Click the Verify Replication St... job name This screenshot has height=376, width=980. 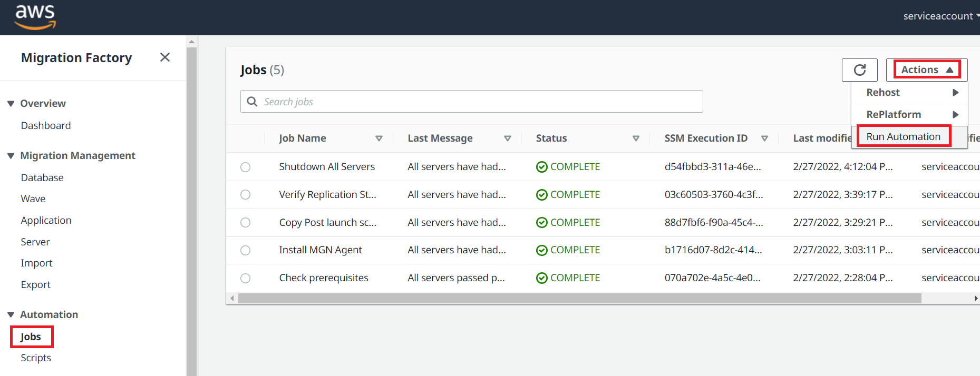click(327, 194)
